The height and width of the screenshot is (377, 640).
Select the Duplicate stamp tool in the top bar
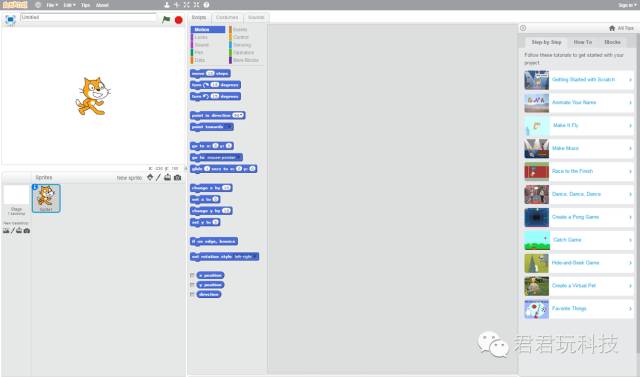pos(167,5)
